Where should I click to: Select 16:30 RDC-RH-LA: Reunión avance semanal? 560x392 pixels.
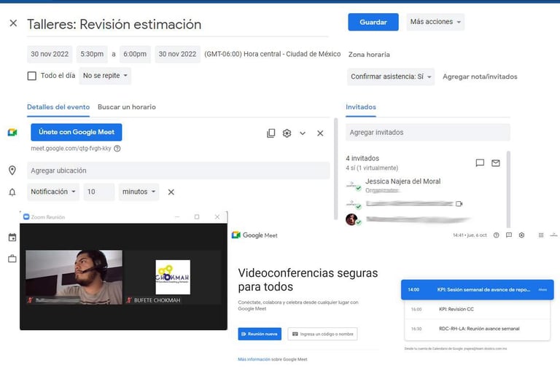[x=478, y=329]
